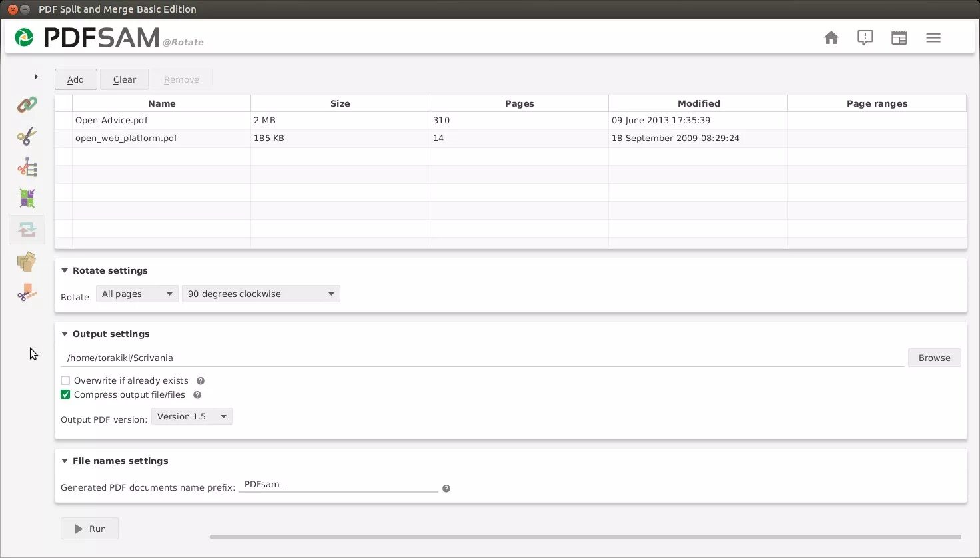Click the Page ranges column header
The height and width of the screenshot is (558, 980).
tap(877, 103)
